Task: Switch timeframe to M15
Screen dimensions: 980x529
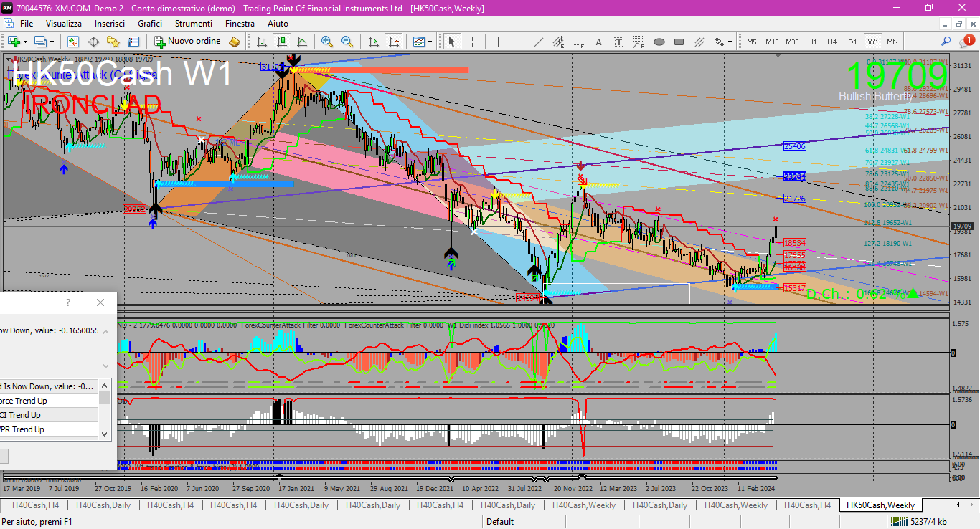Action: tap(771, 42)
